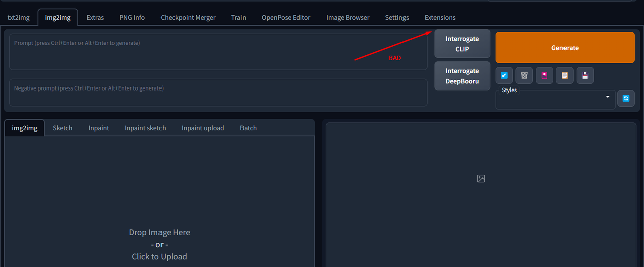Image resolution: width=644 pixels, height=267 pixels.
Task: Open the Image Browser tab
Action: tap(348, 17)
